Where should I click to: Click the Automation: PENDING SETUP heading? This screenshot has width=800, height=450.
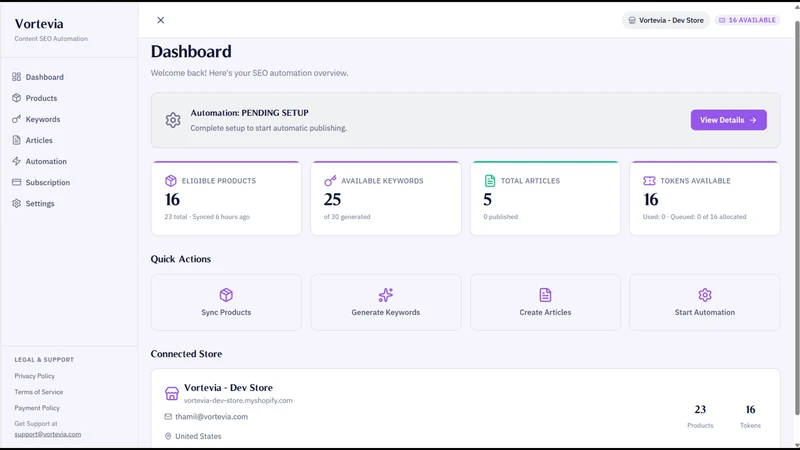249,113
